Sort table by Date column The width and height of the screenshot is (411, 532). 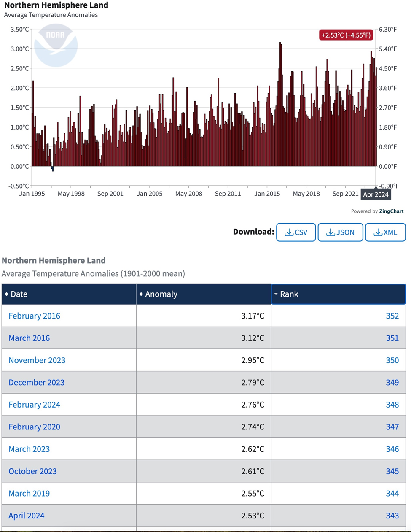19,294
